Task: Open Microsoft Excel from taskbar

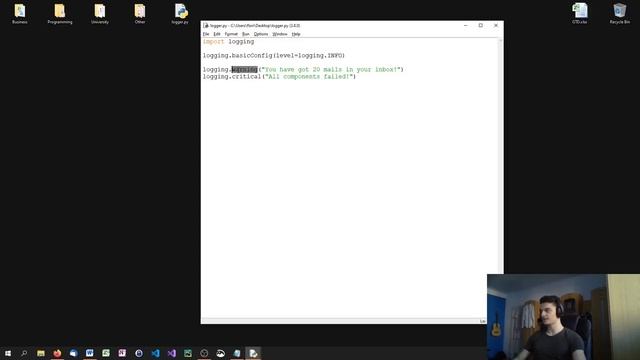Action: click(106, 353)
